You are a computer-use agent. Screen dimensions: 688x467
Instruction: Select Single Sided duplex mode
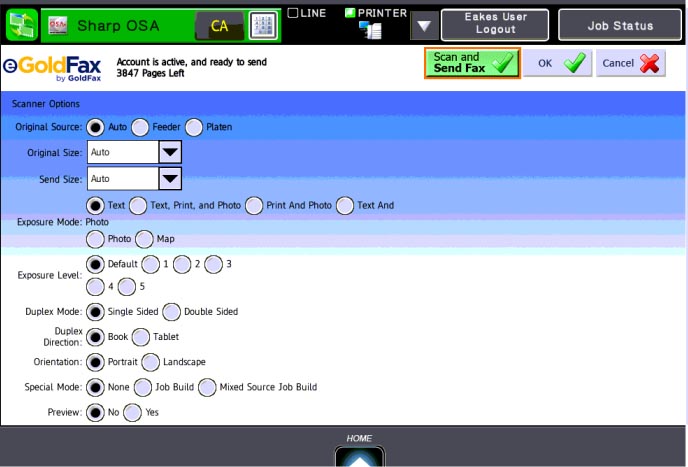point(95,312)
